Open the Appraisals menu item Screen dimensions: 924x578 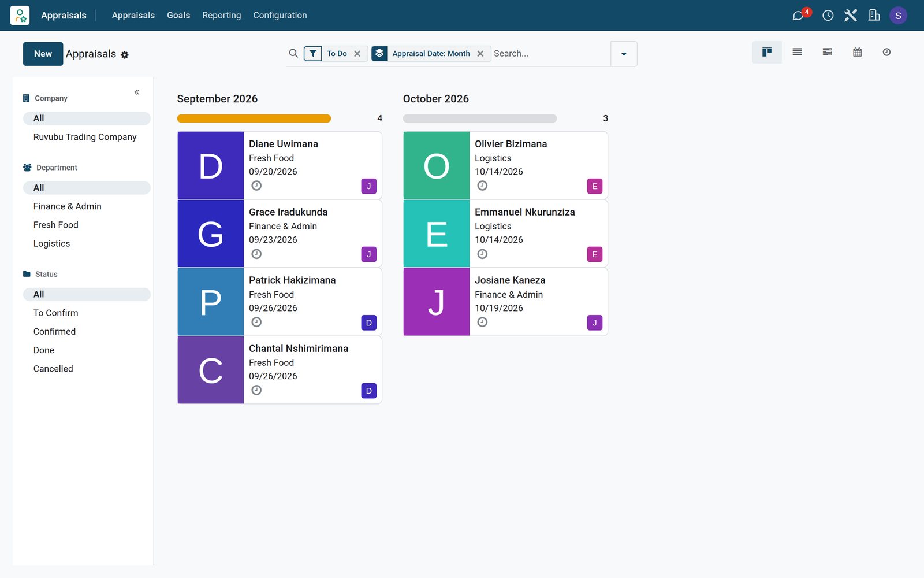point(133,16)
